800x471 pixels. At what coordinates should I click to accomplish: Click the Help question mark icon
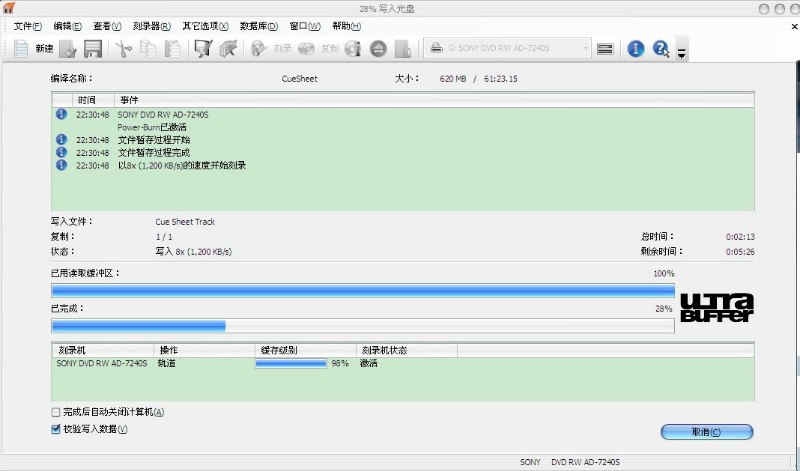coord(661,48)
